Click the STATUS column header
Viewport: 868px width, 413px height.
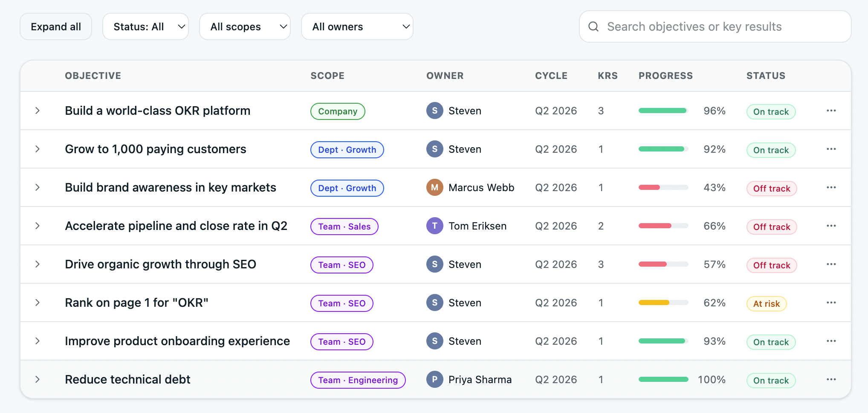click(766, 76)
